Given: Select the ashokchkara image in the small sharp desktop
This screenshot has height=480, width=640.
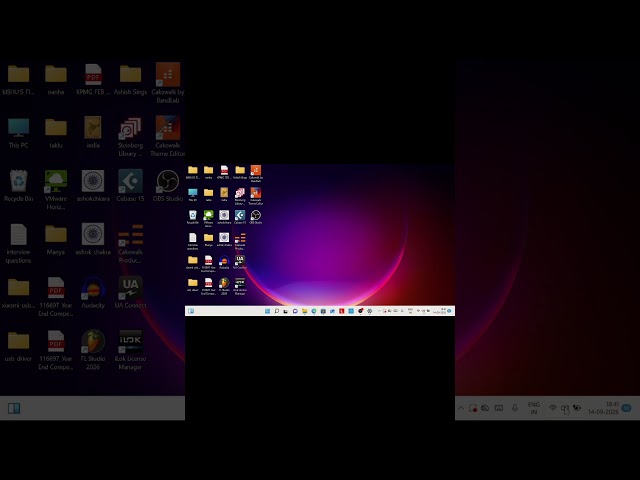Looking at the screenshot, I should click(224, 217).
